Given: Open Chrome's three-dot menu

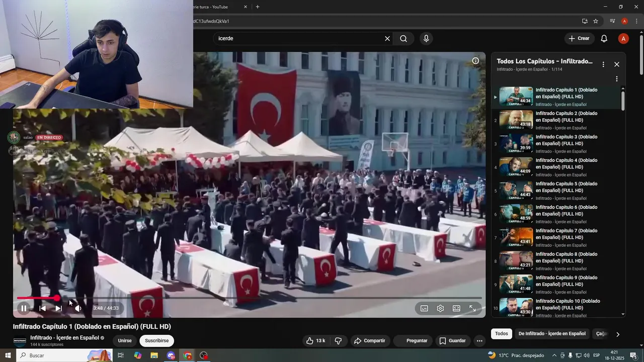Looking at the screenshot, I should click(636, 21).
